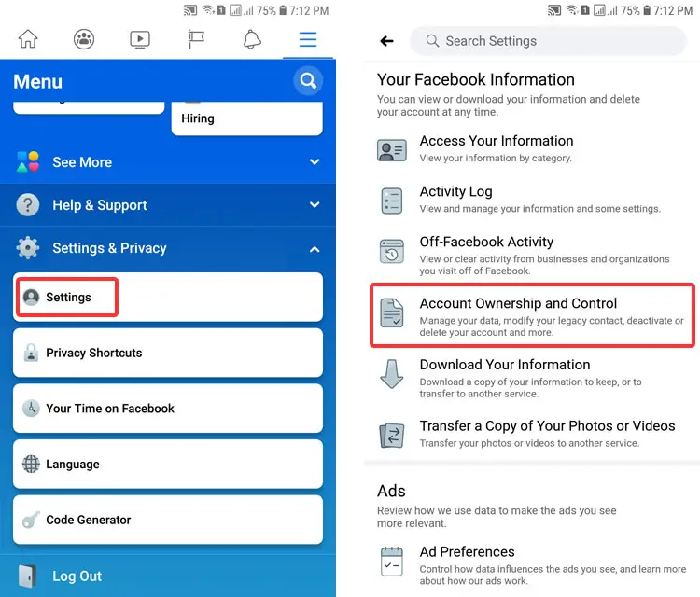Open Ad Preferences
Image resolution: width=700 pixels, height=597 pixels.
pos(531,565)
